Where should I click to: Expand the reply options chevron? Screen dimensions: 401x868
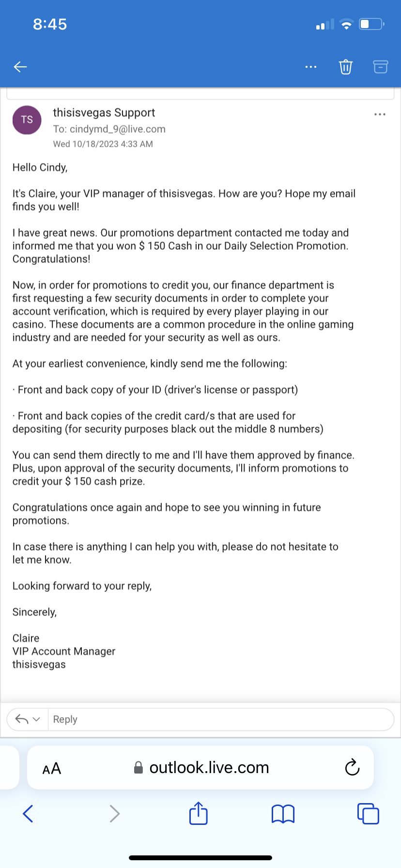pos(37,719)
